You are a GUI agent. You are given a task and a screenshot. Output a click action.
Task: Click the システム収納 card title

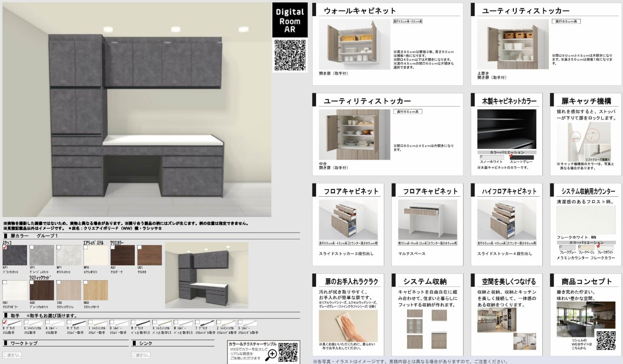[425, 282]
